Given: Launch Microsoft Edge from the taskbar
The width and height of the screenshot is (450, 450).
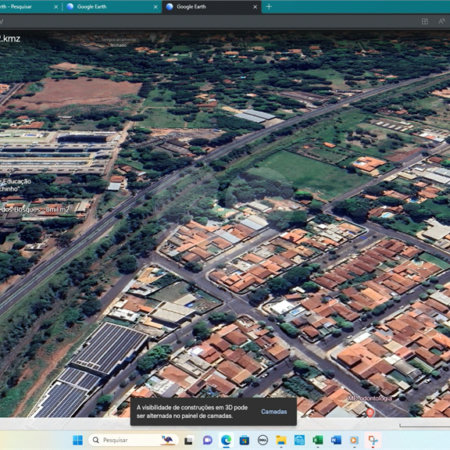Looking at the screenshot, I should tap(226, 440).
